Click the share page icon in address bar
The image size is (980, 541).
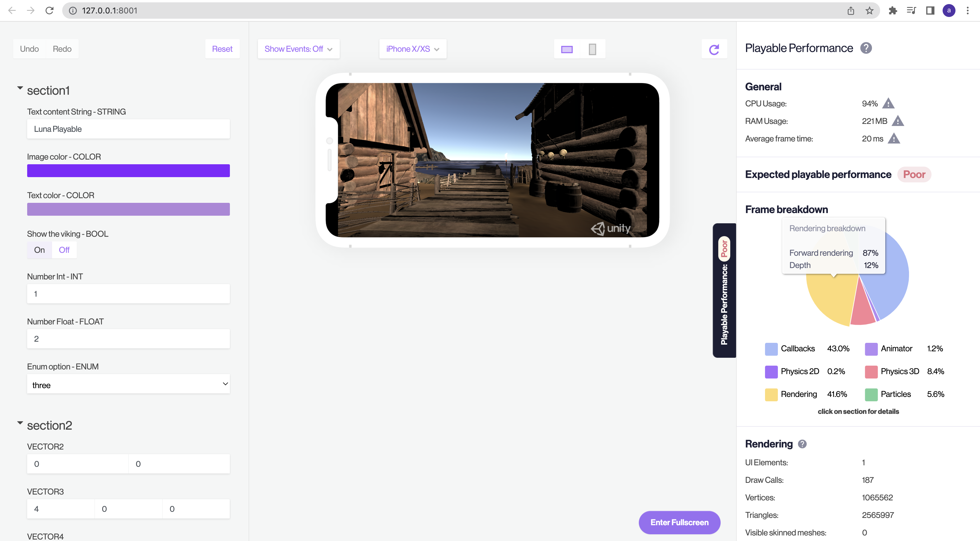point(851,10)
